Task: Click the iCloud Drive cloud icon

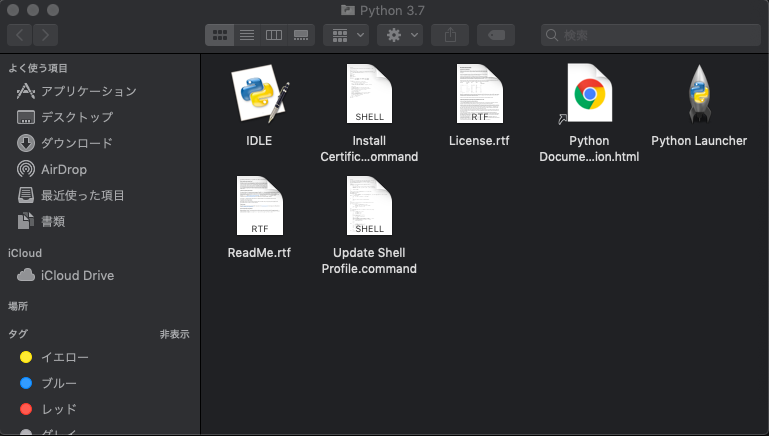Action: pos(26,275)
